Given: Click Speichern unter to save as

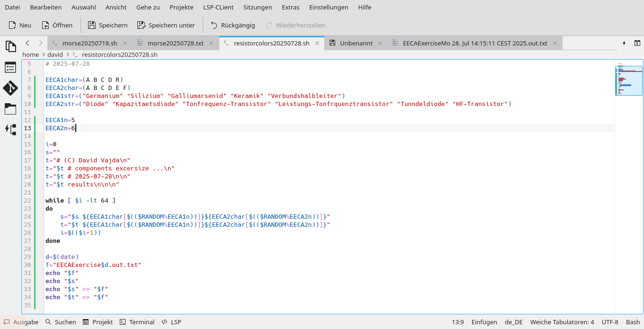Looking at the screenshot, I should tap(166, 25).
